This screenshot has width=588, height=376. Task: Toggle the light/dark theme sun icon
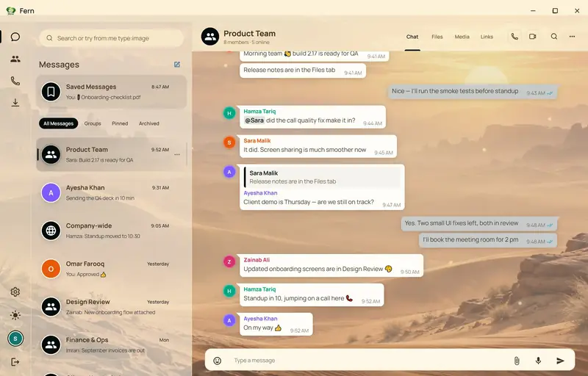tap(15, 315)
